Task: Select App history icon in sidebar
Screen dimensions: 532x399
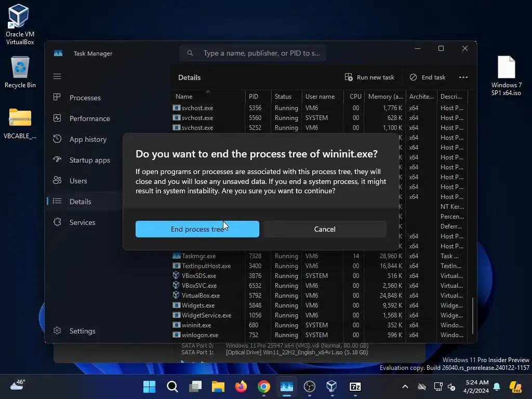Action: pyautogui.click(x=57, y=139)
